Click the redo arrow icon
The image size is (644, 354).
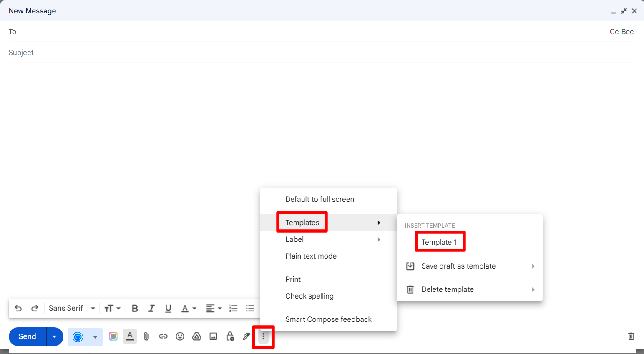tap(35, 308)
